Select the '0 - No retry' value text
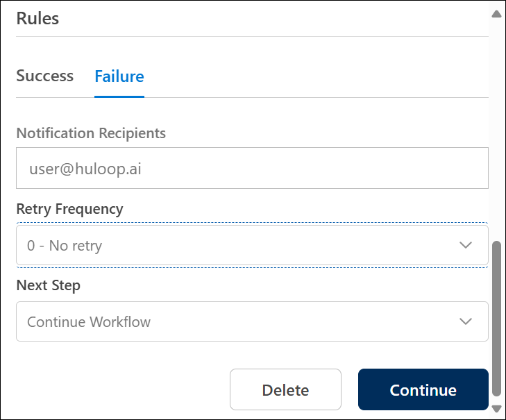Screen dimensions: 506x420 (65, 246)
